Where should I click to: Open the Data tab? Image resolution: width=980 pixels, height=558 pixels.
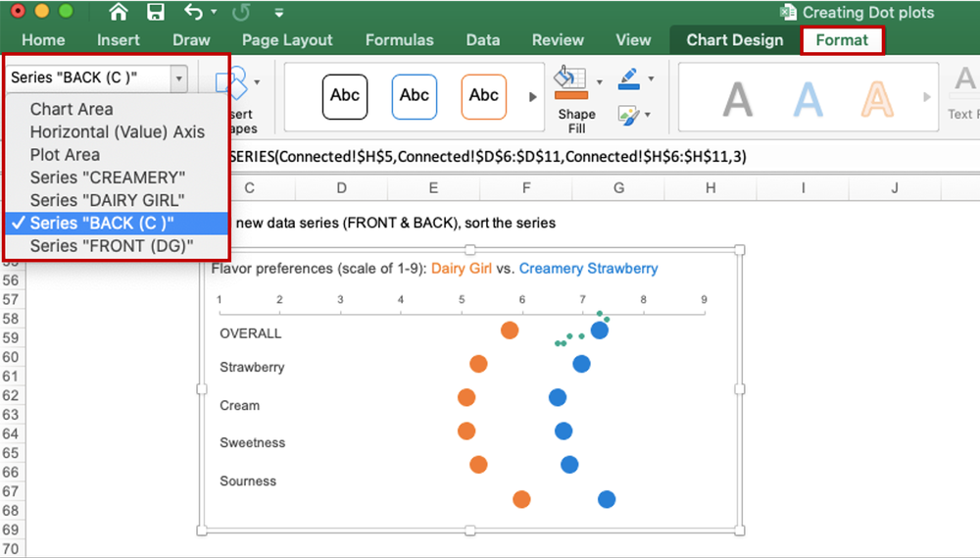pyautogui.click(x=482, y=40)
